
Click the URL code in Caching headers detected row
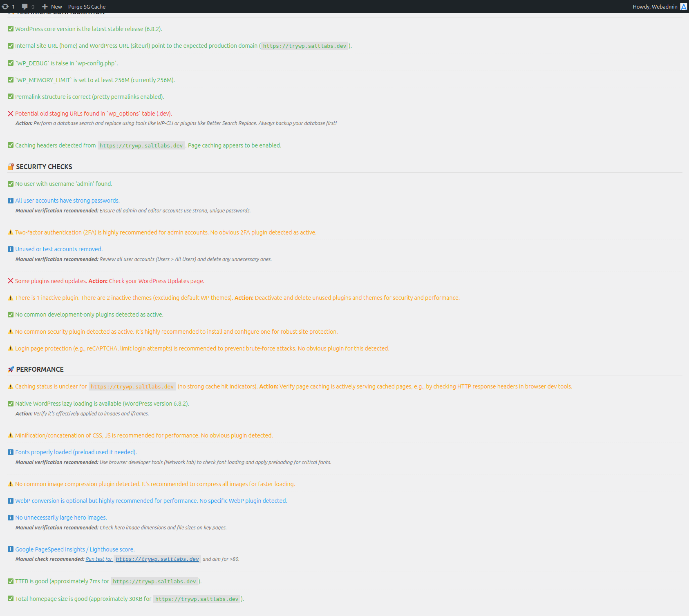[x=141, y=145]
